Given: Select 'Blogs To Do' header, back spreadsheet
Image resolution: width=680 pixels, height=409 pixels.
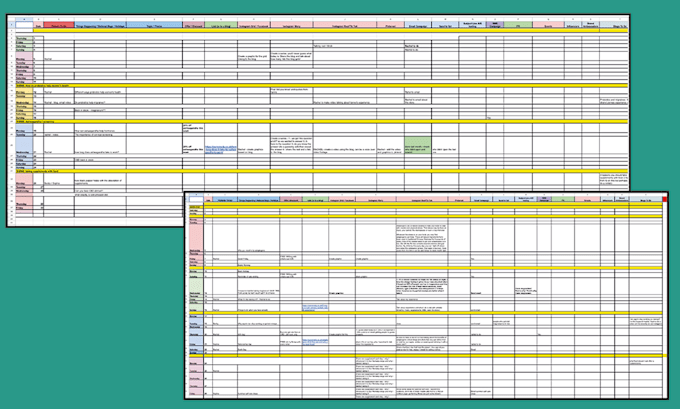Looking at the screenshot, I should click(614, 25).
